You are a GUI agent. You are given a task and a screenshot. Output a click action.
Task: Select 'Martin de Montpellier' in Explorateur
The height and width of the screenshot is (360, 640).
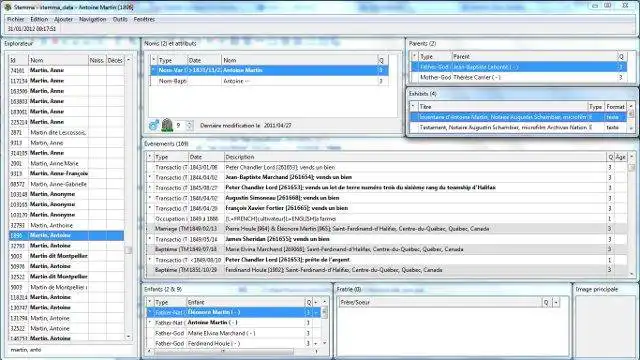[66, 287]
